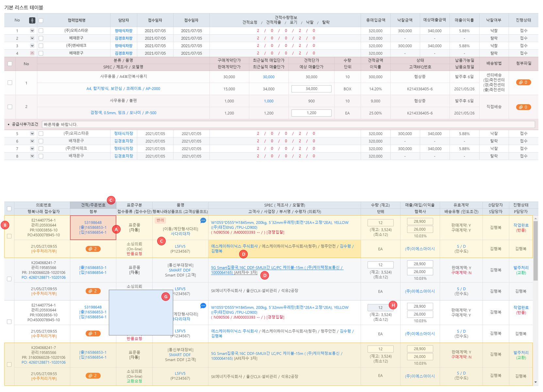Click the scroll up arrow of lower table
The image size is (543, 392).
pyautogui.click(x=535, y=219)
